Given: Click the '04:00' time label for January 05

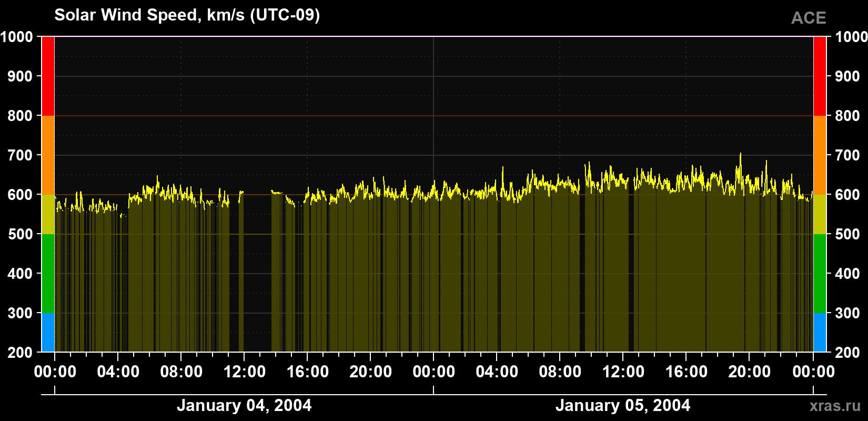Looking at the screenshot, I should coord(497,372).
